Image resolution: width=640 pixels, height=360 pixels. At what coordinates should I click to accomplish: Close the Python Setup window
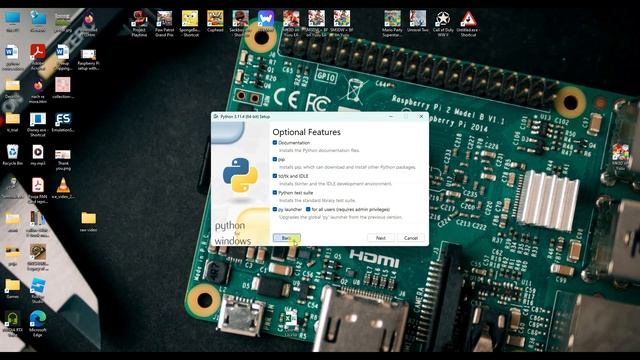(x=421, y=117)
